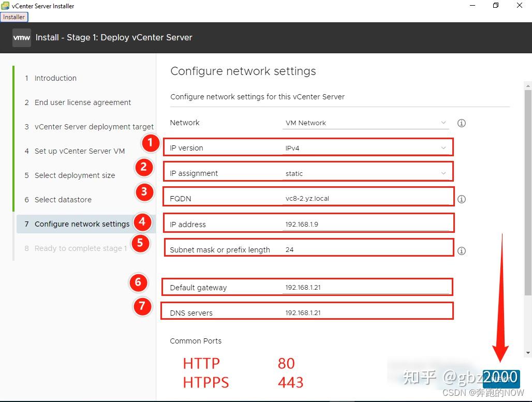
Task: Click the Default gateway input field
Action: pyautogui.click(x=365, y=287)
